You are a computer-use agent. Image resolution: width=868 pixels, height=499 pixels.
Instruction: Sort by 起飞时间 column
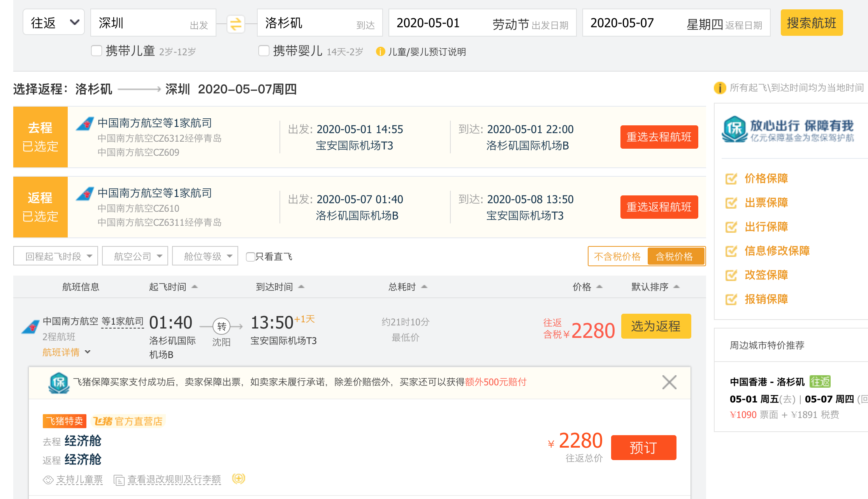(173, 287)
